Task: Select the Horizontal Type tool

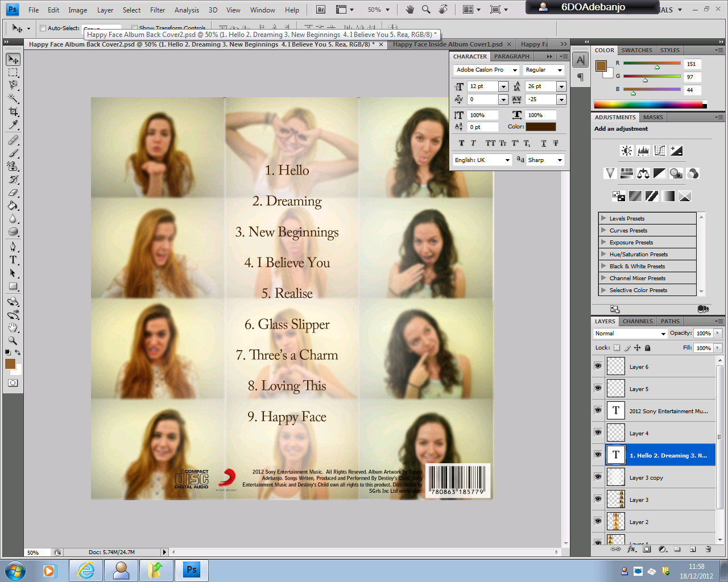Action: pos(13,260)
